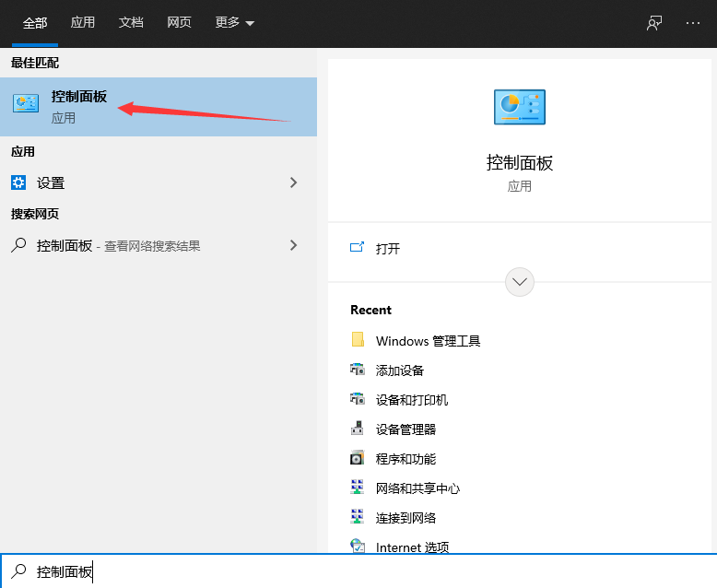Open 设备和打印机 from the Recent list
Image resolution: width=717 pixels, height=588 pixels.
(x=411, y=400)
